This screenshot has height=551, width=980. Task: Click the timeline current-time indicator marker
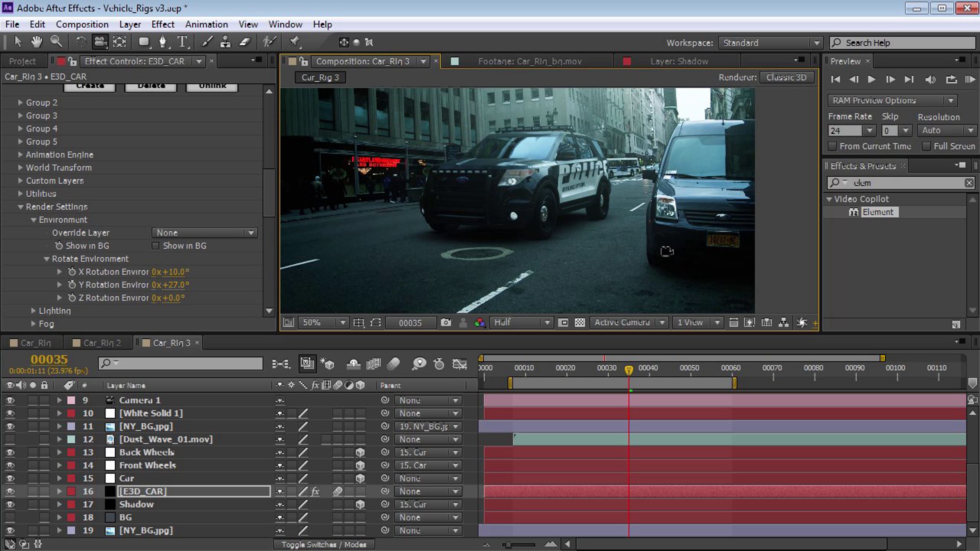629,370
